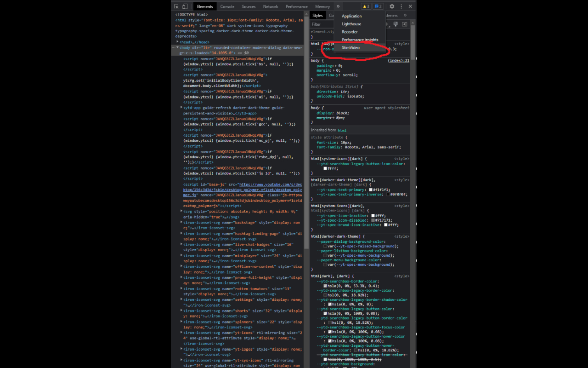Screen dimensions: 588x368
Task: Click the rendering emulation paintbrush icon
Action: [396, 24]
